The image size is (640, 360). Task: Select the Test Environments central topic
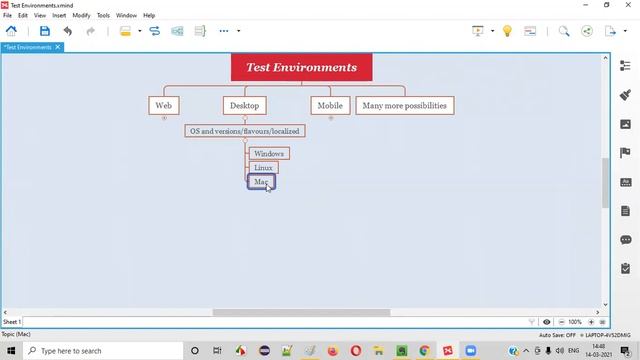[x=302, y=67]
